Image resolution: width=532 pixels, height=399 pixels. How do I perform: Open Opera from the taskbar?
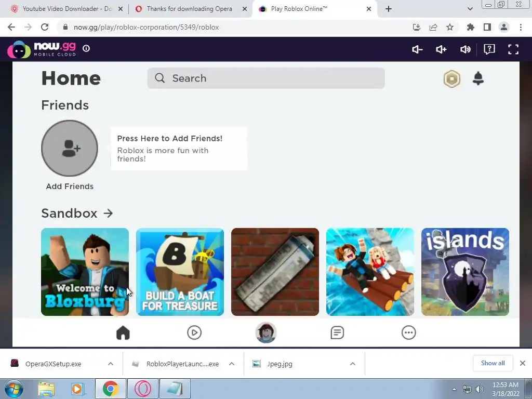coord(142,389)
